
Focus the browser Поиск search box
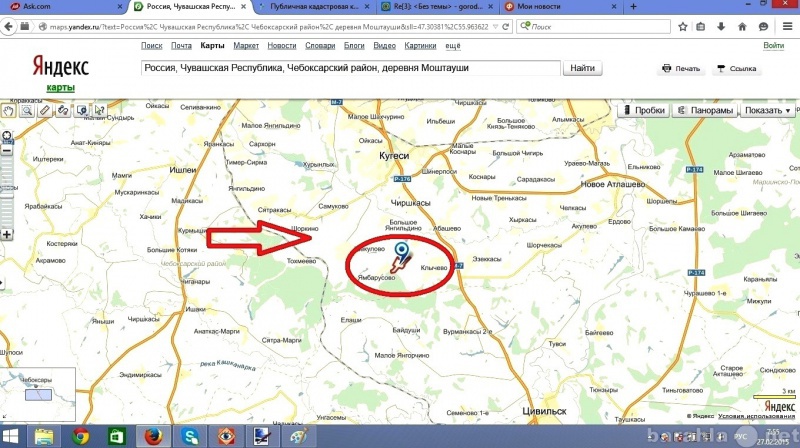click(593, 27)
